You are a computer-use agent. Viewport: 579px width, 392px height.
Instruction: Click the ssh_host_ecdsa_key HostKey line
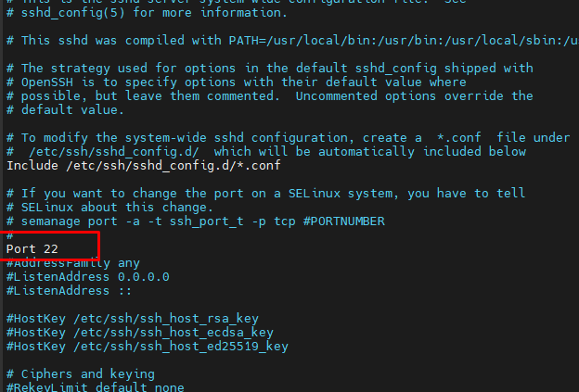tap(141, 332)
